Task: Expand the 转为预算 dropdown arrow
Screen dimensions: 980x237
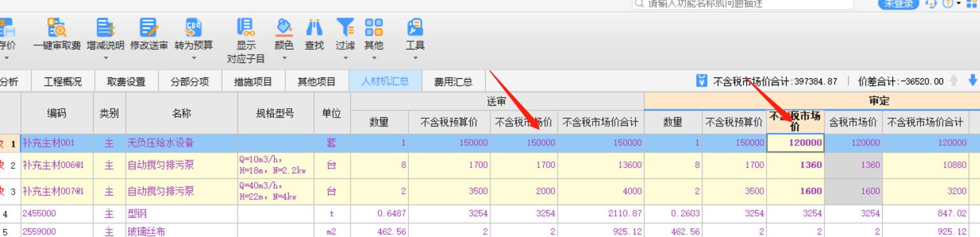Action: click(x=194, y=58)
